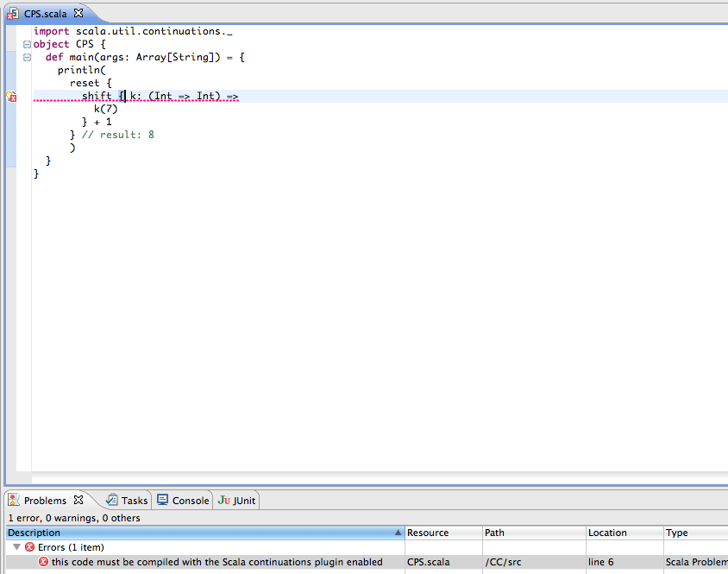Sort problems by Type column

695,533
